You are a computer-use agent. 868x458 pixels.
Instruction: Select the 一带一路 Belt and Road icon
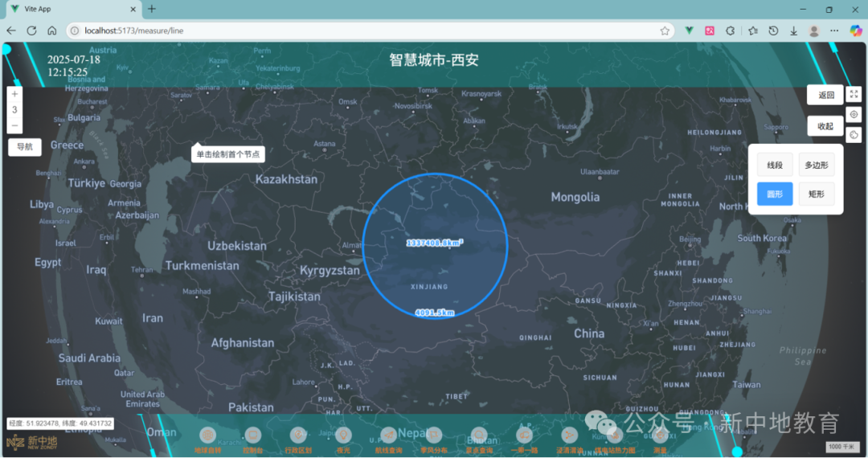click(524, 436)
